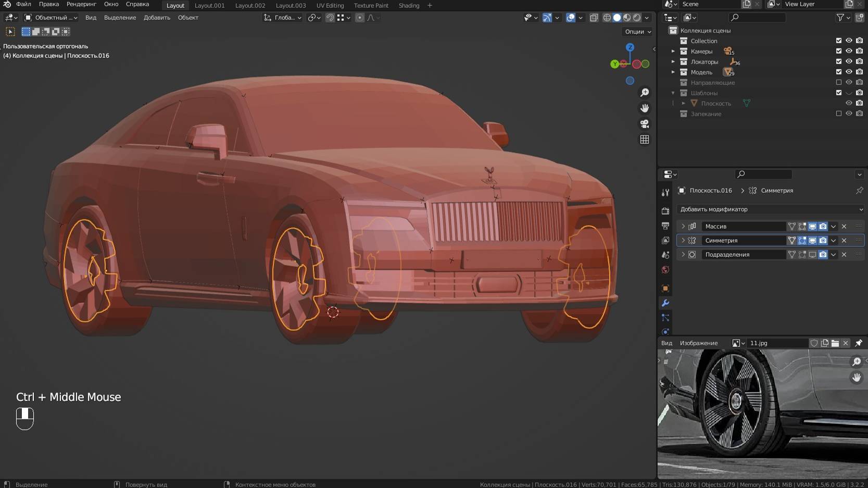Expand Массив modifier panel
Screen dimensions: 868x488
tap(683, 226)
